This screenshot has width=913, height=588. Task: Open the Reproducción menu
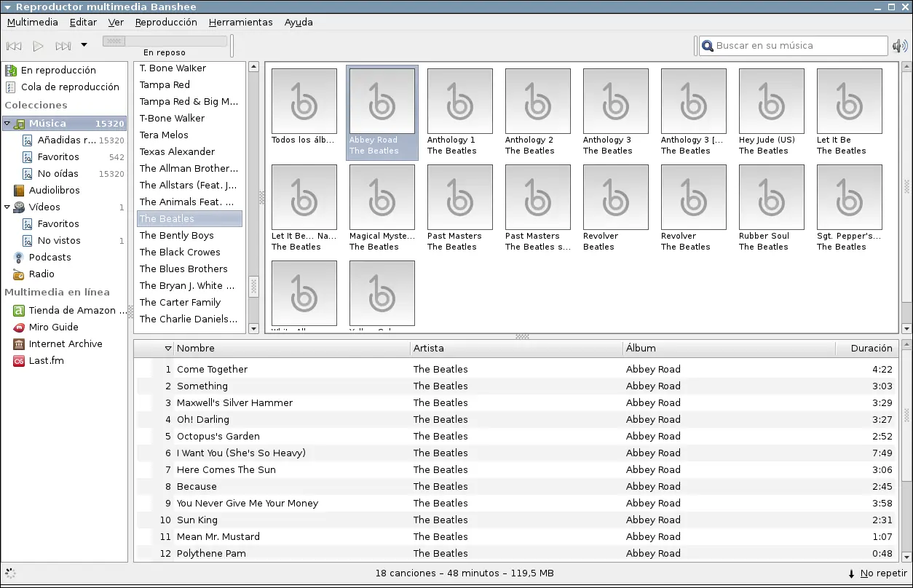(166, 22)
